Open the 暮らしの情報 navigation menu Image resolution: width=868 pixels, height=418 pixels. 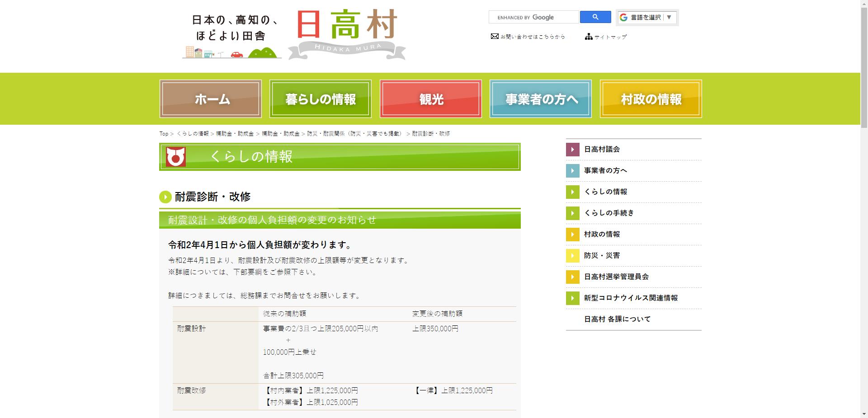point(320,99)
